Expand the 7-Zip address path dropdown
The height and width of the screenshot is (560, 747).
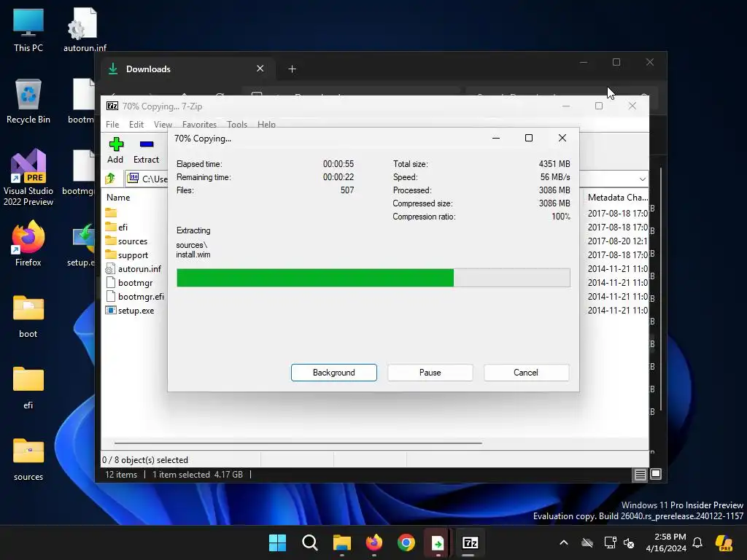coord(642,179)
